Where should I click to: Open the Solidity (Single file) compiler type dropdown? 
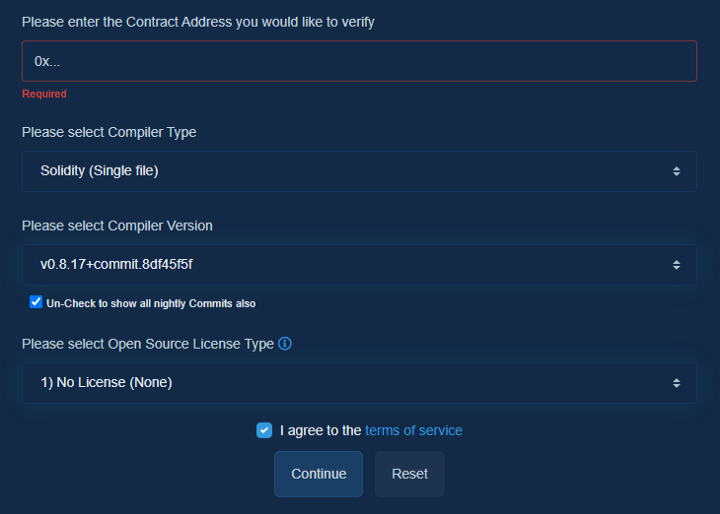coord(340,171)
